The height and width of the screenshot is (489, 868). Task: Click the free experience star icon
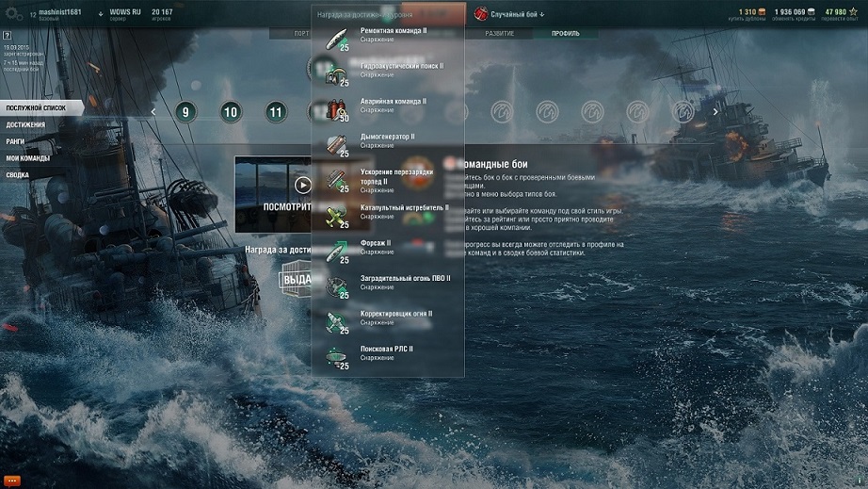point(853,11)
